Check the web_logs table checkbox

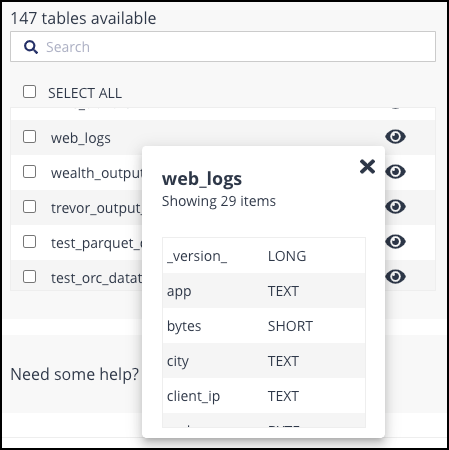click(30, 137)
